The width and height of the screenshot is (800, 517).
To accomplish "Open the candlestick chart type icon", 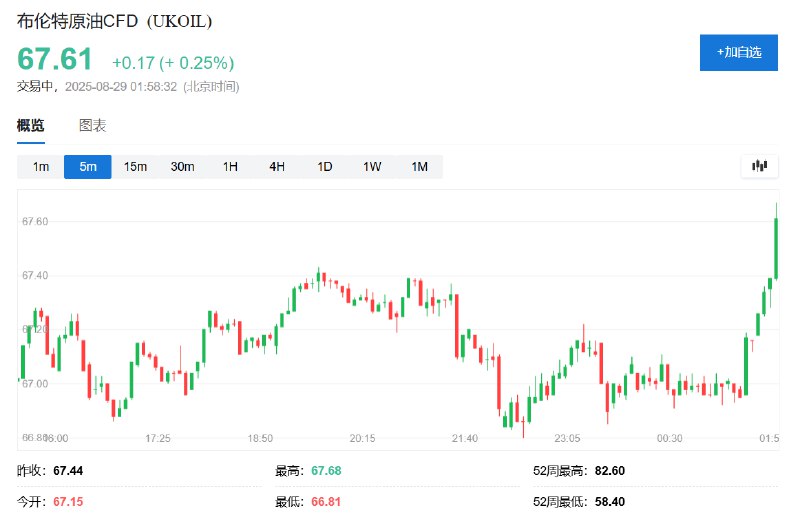I will click(x=759, y=166).
